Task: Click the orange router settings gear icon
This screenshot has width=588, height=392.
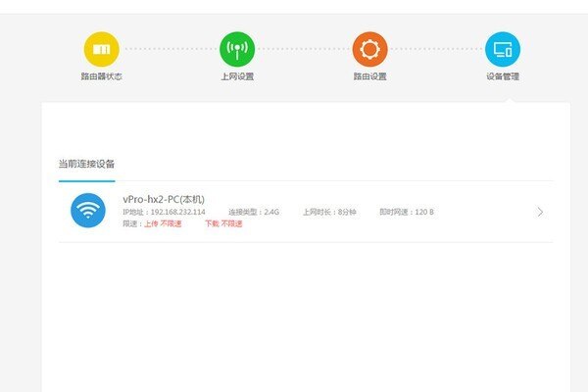Action: (x=369, y=49)
